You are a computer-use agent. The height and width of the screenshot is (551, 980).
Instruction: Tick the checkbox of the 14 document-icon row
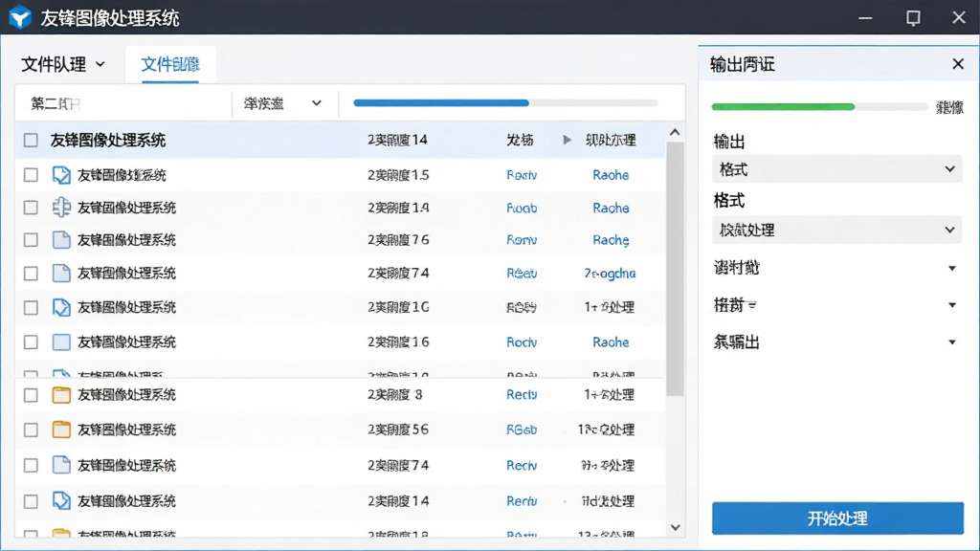(x=31, y=501)
